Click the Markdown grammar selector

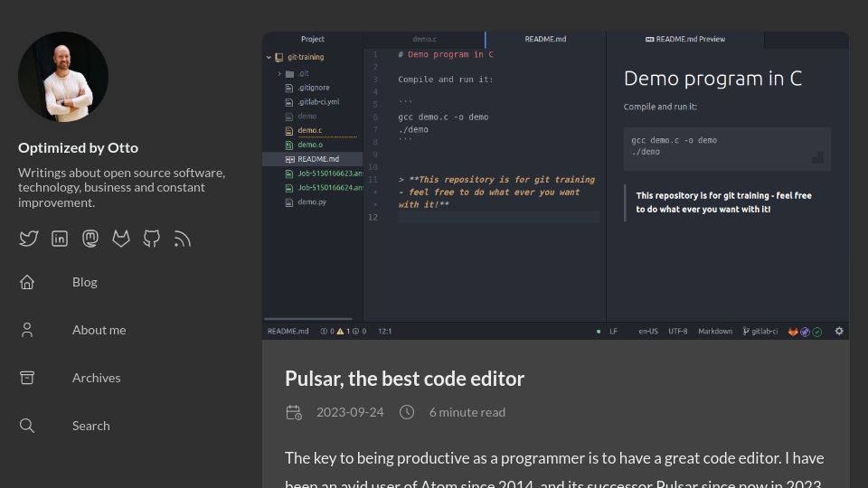click(714, 332)
